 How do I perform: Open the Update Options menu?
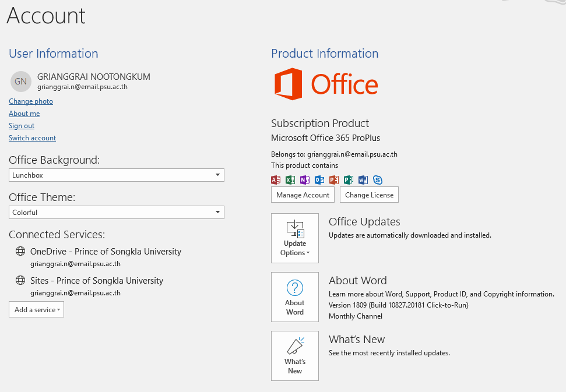295,238
